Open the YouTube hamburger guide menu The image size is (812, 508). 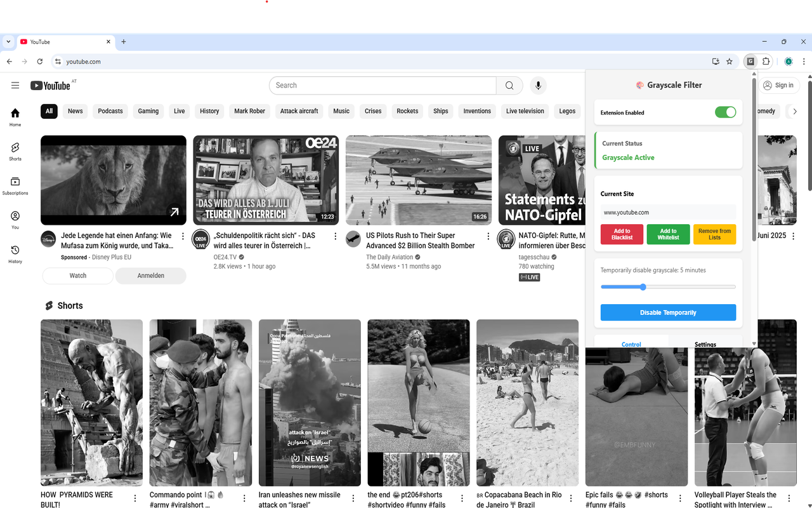pos(15,85)
